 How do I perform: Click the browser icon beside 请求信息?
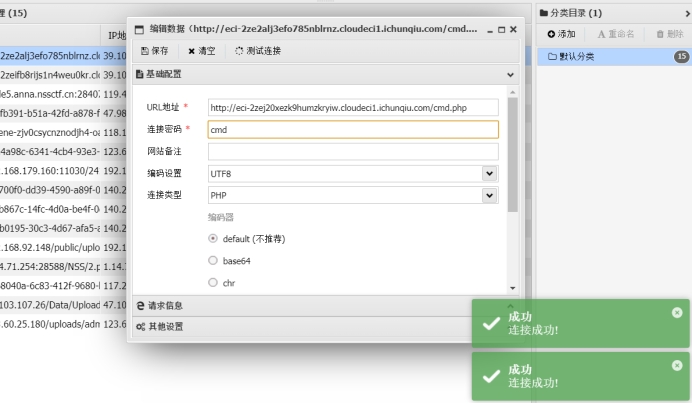140,306
